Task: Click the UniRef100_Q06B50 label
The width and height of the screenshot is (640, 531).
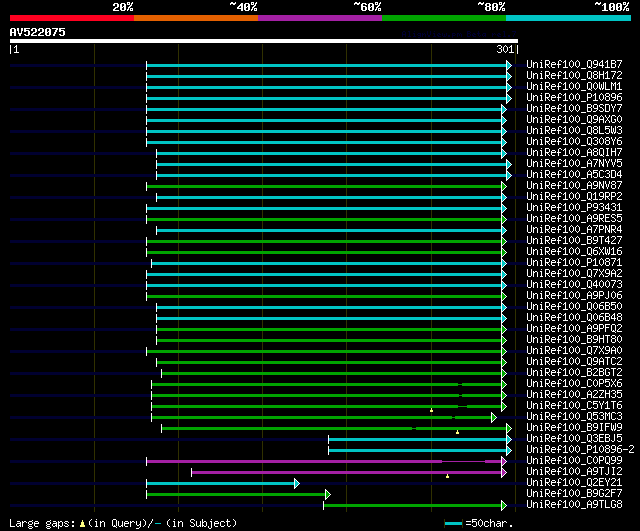Action: coord(574,307)
